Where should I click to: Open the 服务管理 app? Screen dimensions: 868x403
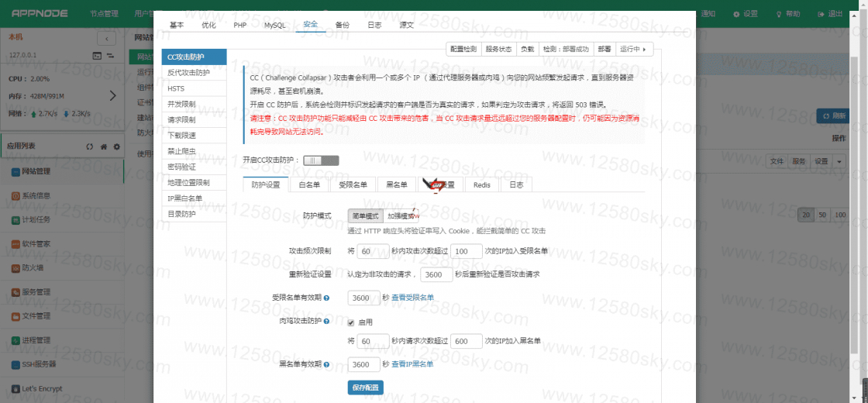[x=62, y=291]
